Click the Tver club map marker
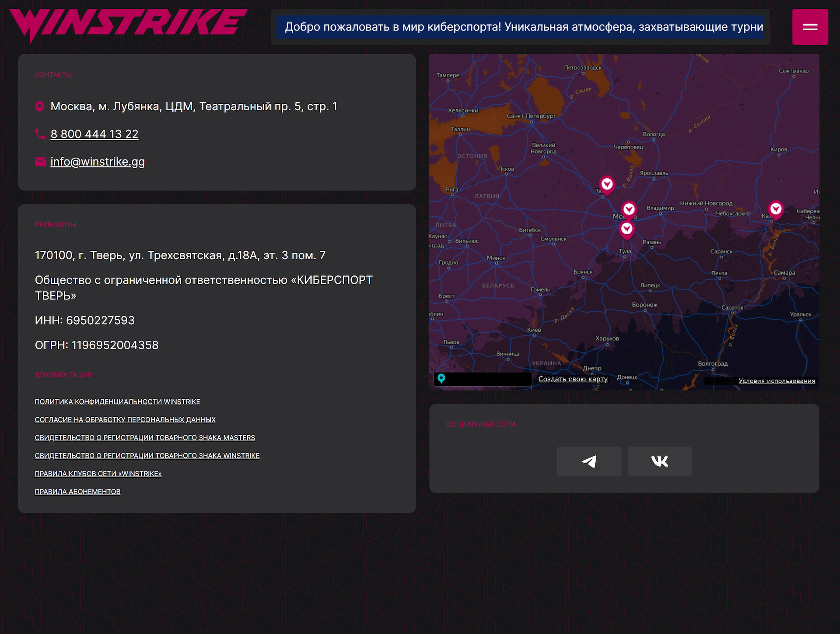The image size is (840, 634). (607, 185)
